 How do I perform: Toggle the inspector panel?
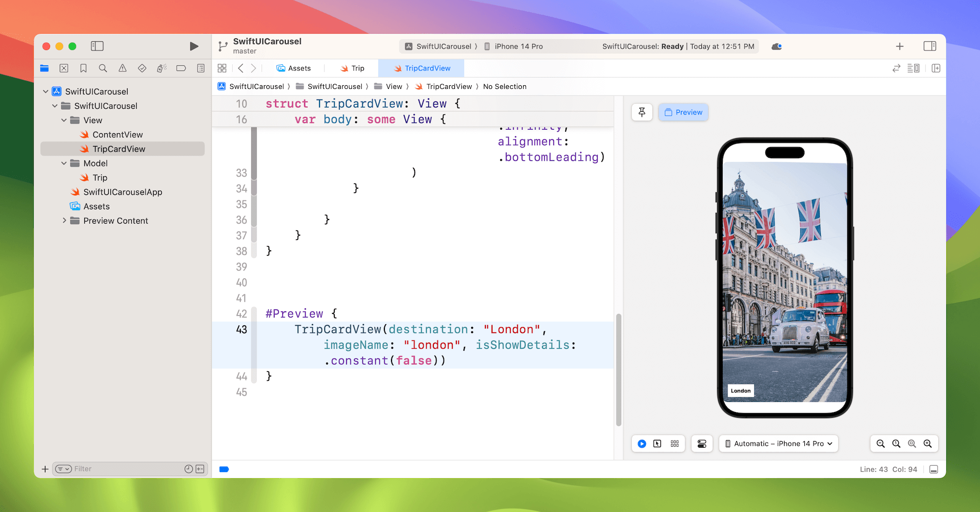pos(930,46)
